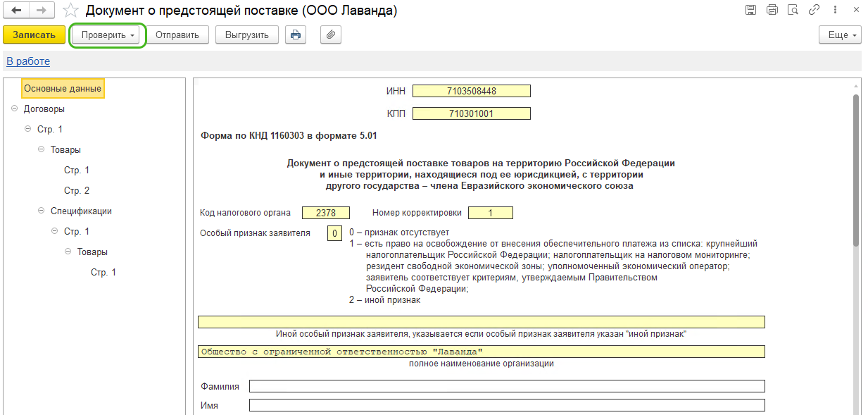Click the Отправить button
This screenshot has width=868, height=415.
click(x=177, y=35)
